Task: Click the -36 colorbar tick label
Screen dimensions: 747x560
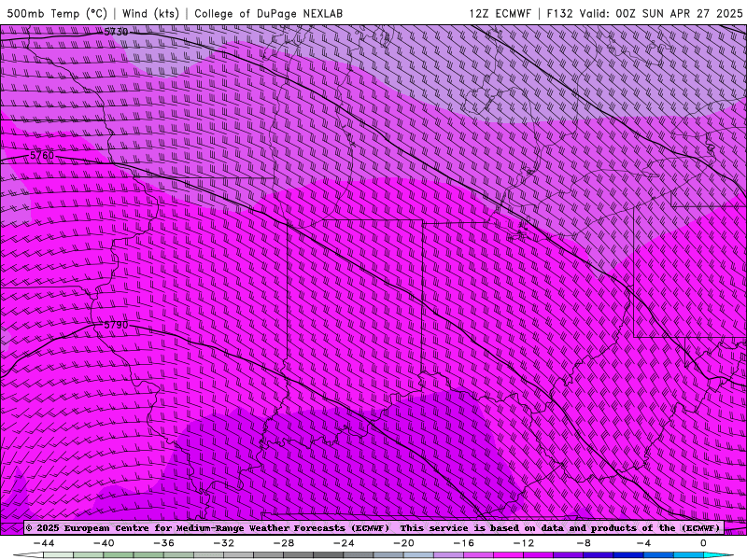Action: 163,543
